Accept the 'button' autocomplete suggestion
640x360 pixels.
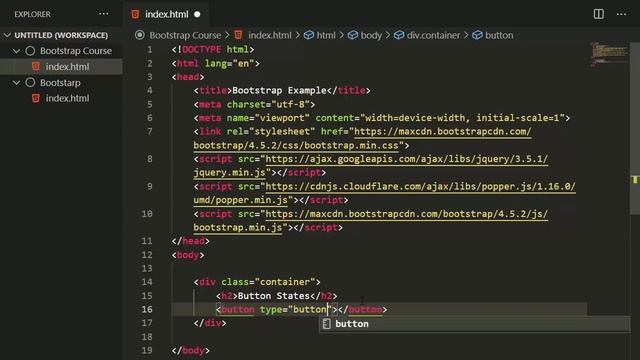(474, 324)
